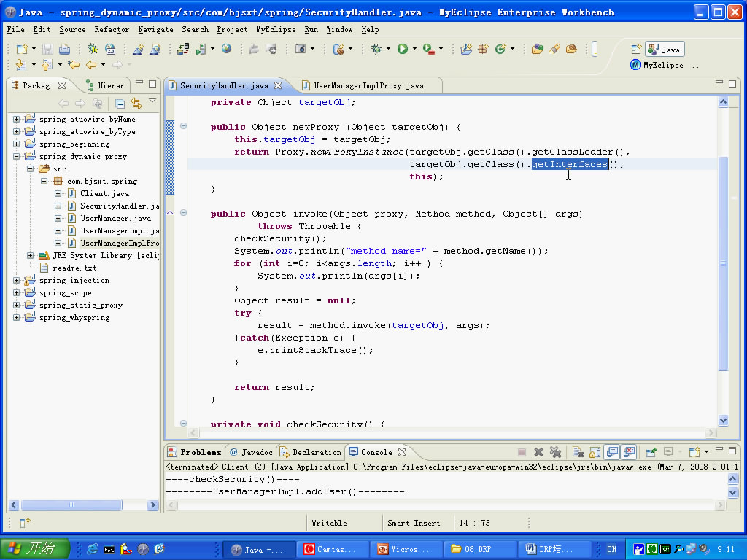Toggle Scroll Lock in Console toolbar
747x560 pixels.
click(595, 452)
